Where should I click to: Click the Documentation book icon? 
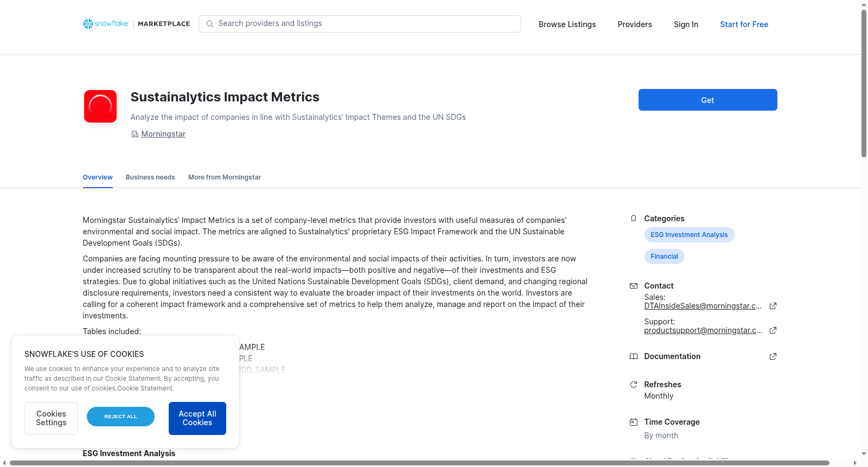[x=633, y=356]
